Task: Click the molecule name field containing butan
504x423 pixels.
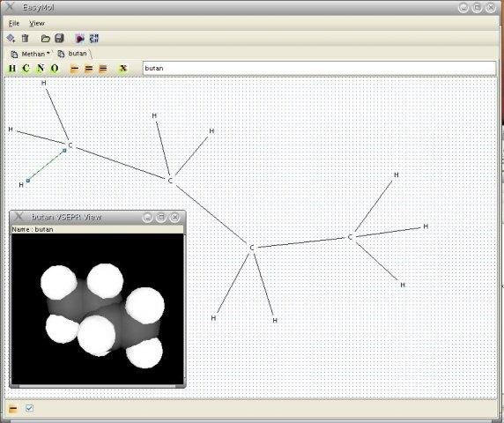Action: pyautogui.click(x=319, y=68)
